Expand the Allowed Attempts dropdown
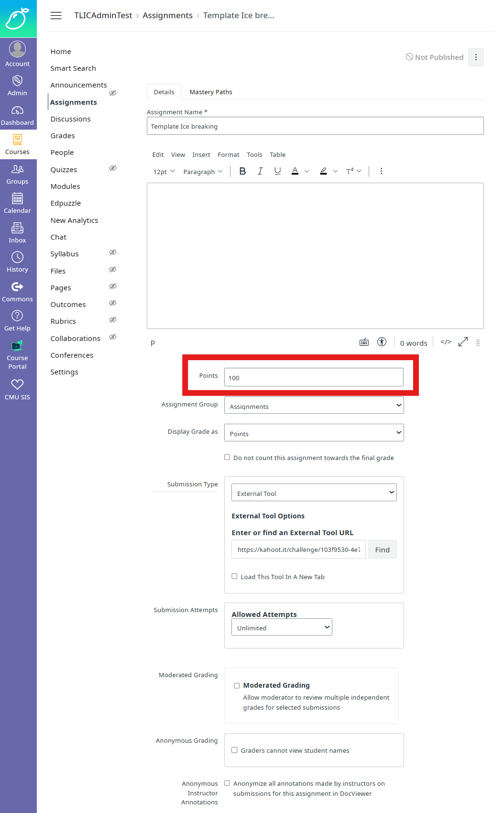 [282, 627]
